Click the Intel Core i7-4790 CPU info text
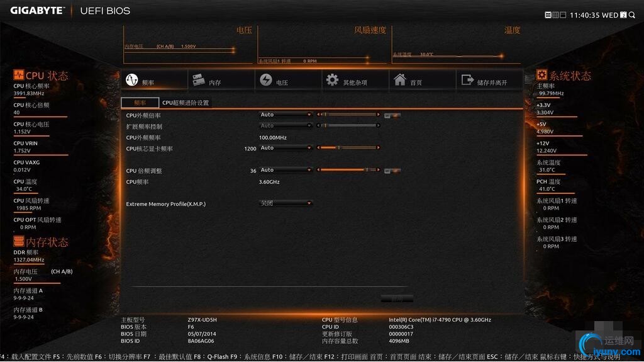 tap(440, 320)
